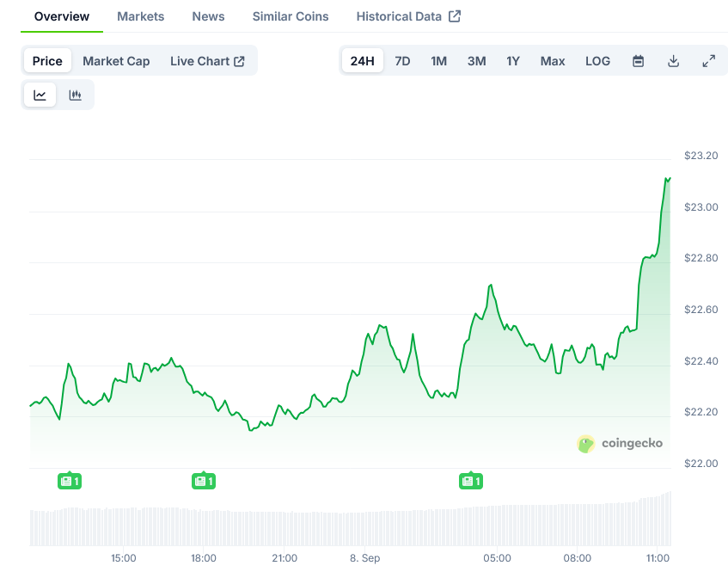Image resolution: width=728 pixels, height=578 pixels.
Task: Go to Similar Coins tab
Action: tap(291, 16)
